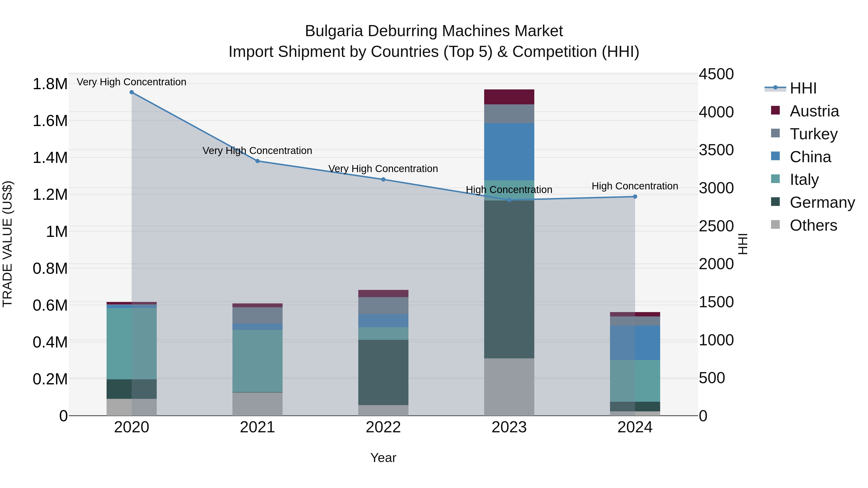Screen dimensions: 868x488
Task: Click the 2022 Turkey bar segment
Action: click(383, 306)
